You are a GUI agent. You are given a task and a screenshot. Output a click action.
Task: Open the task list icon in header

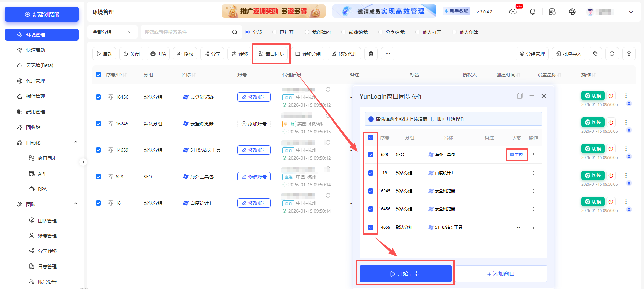552,12
